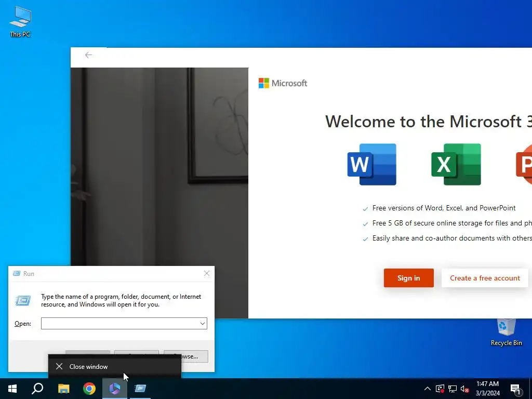Close the Run dialog with X
This screenshot has height=399, width=532.
pyautogui.click(x=207, y=273)
